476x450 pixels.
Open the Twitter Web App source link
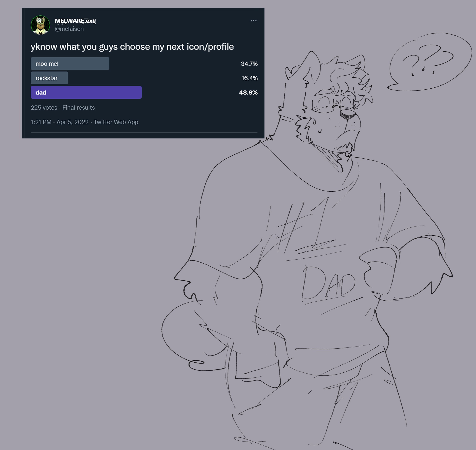(x=116, y=122)
